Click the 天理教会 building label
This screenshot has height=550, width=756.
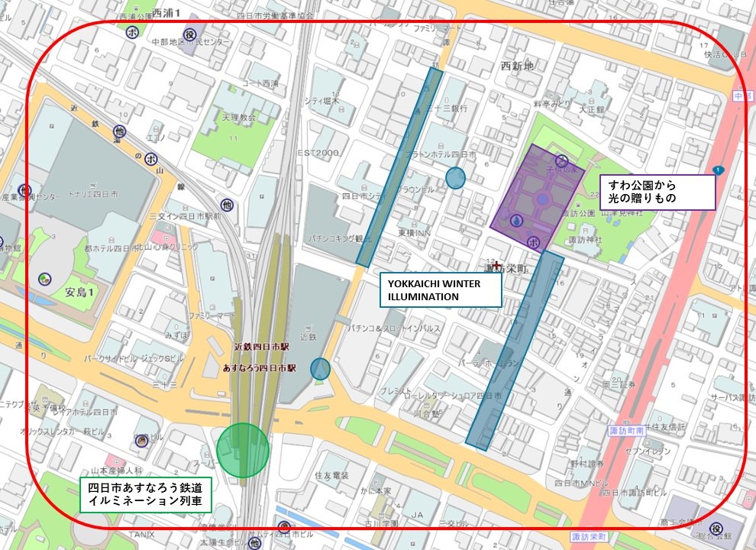click(x=237, y=118)
